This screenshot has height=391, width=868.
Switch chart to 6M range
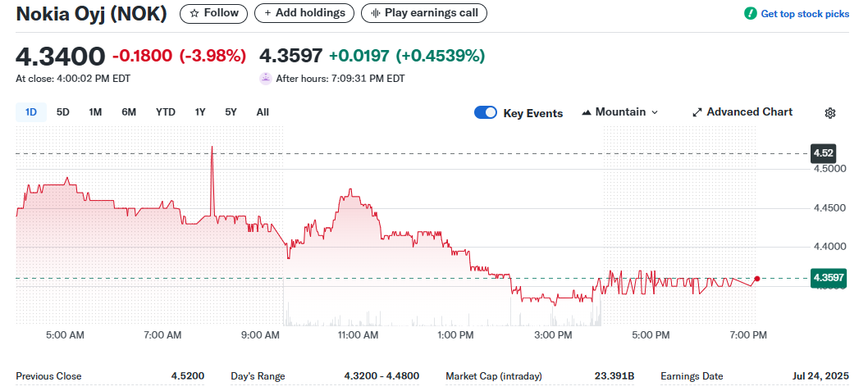click(129, 112)
